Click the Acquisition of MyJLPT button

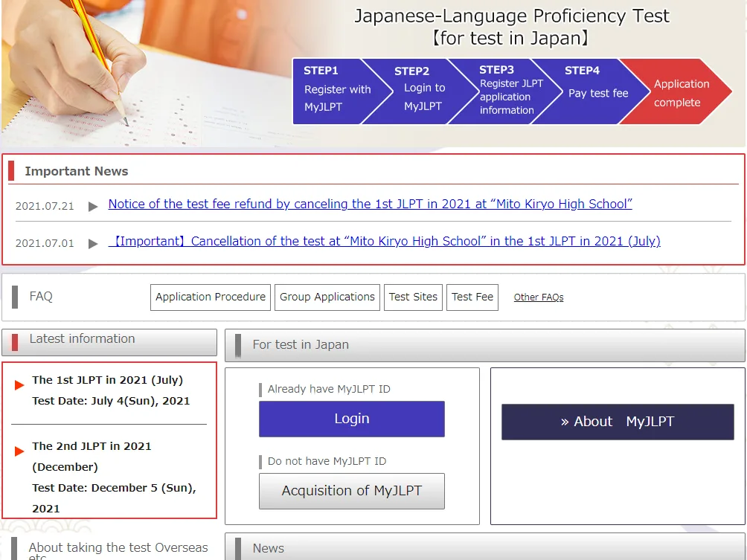352,491
